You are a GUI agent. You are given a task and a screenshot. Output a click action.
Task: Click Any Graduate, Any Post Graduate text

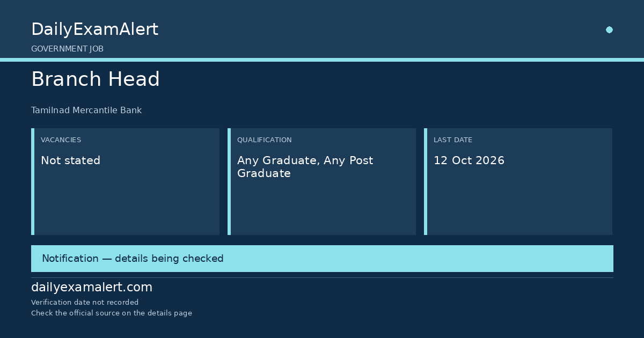305,167
